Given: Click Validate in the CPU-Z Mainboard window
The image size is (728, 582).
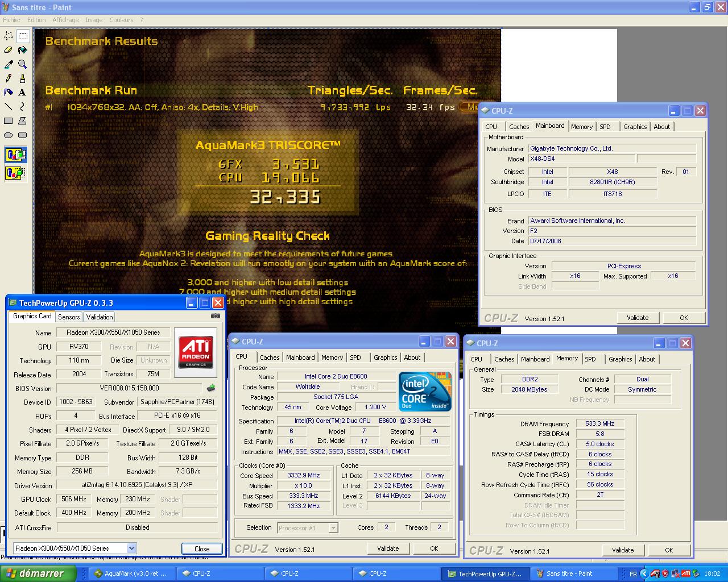Looking at the screenshot, I should tap(638, 318).
